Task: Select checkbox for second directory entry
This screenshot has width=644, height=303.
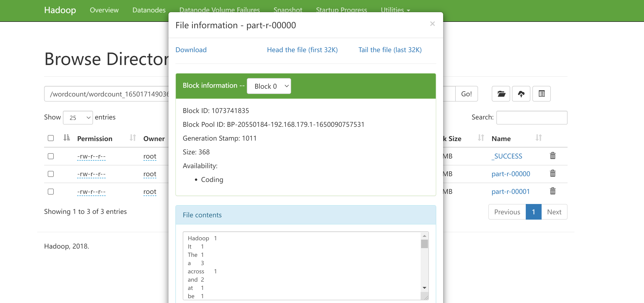Action: pyautogui.click(x=51, y=173)
